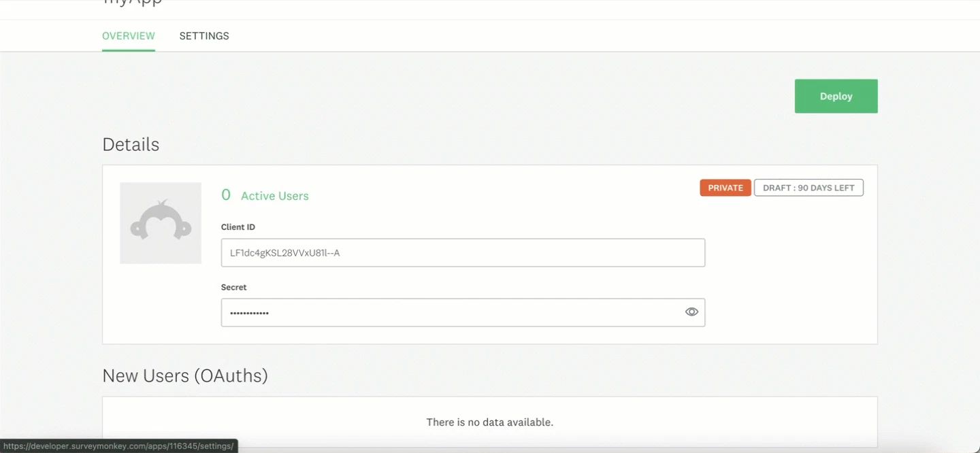Click the Secret field label
The height and width of the screenshot is (453, 980).
click(x=233, y=286)
